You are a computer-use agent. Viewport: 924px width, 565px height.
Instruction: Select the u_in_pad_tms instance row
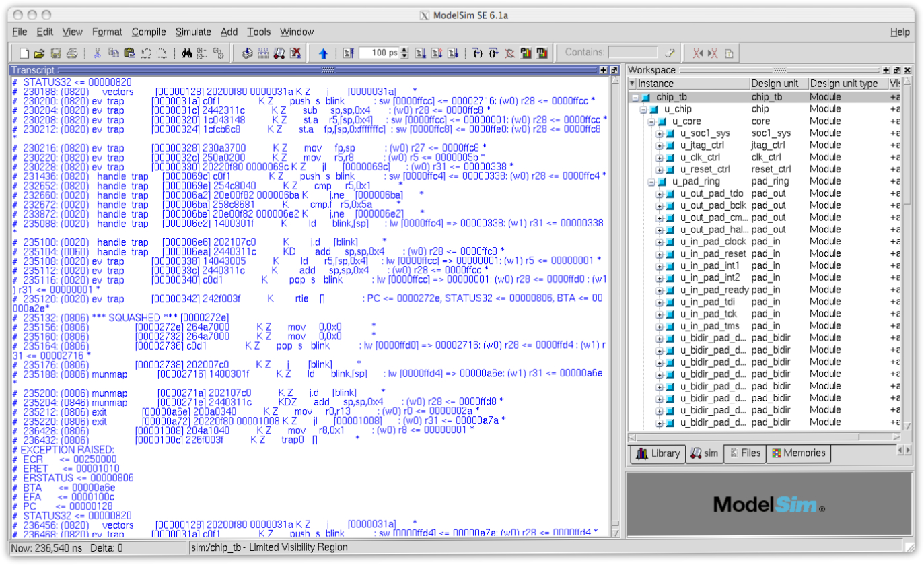[x=764, y=326]
